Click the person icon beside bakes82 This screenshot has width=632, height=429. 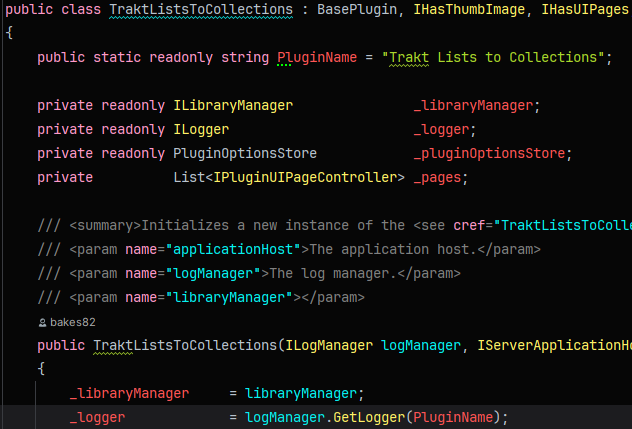42,323
